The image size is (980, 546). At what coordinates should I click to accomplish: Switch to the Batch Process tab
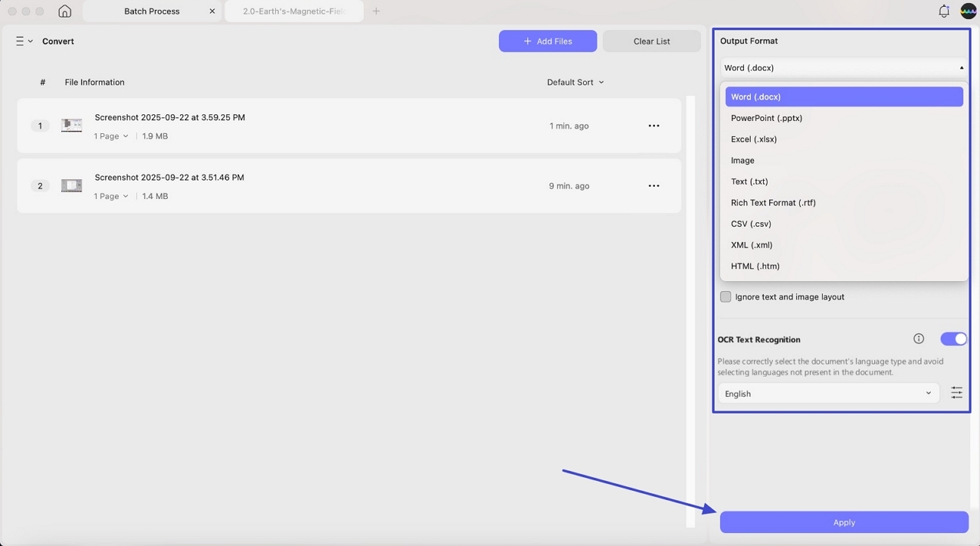[x=151, y=11]
